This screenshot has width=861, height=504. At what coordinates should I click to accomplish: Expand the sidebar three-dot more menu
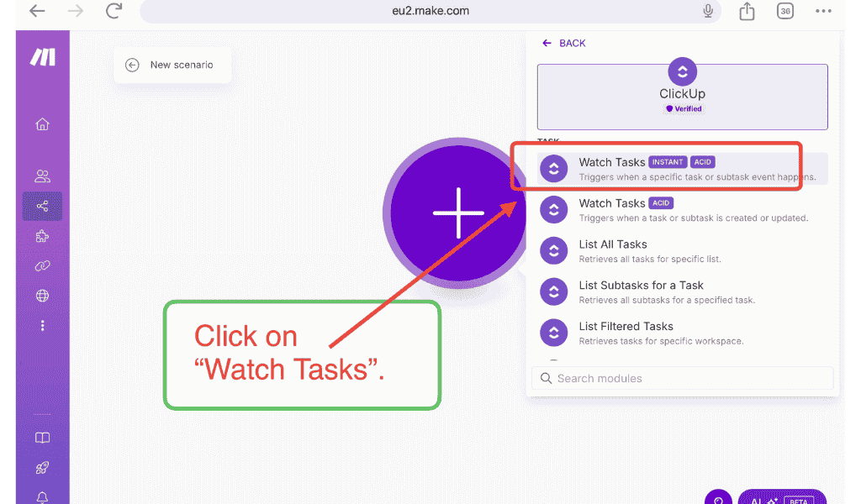click(42, 326)
